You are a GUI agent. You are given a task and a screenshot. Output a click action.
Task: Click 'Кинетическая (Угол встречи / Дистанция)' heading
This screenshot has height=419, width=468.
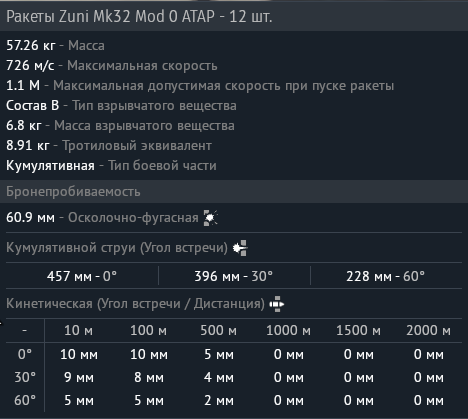[x=135, y=304]
